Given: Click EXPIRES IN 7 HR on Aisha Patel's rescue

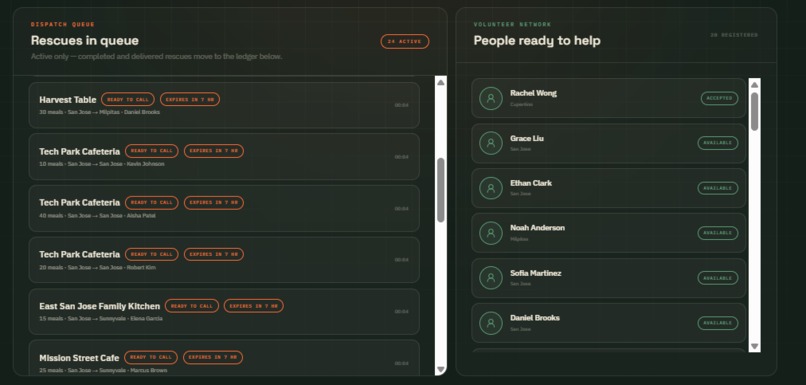Looking at the screenshot, I should pos(214,203).
